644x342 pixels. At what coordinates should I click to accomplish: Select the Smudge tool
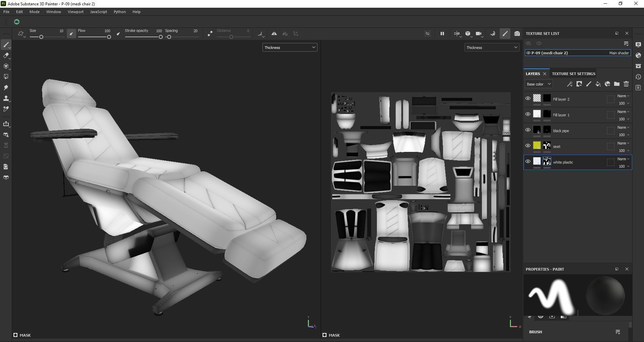[x=6, y=88]
